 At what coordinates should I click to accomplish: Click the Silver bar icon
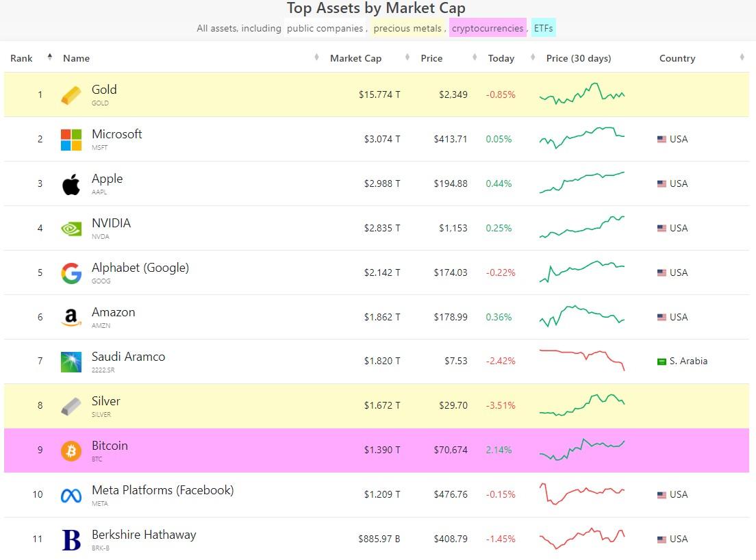click(x=71, y=406)
